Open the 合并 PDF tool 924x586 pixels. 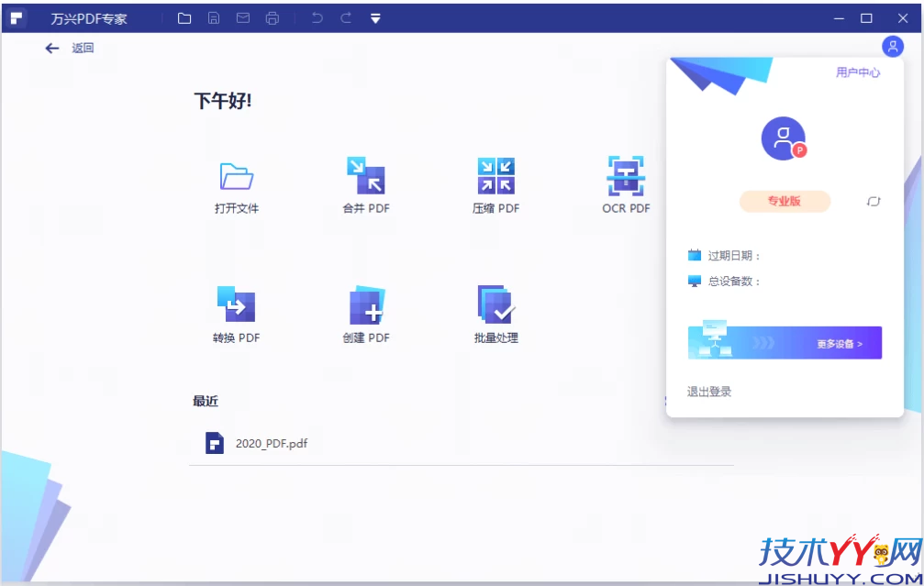click(363, 178)
